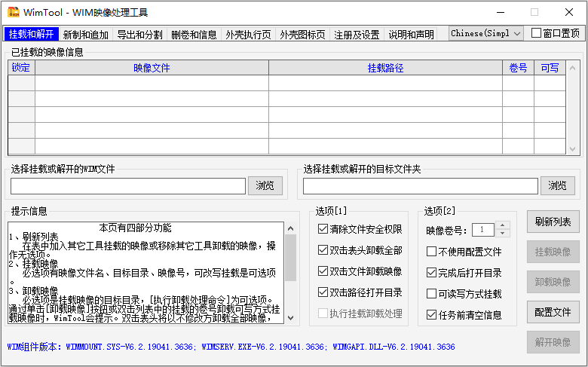Click the WIM file path input field
Image resolution: width=588 pixels, height=367 pixels.
pyautogui.click(x=128, y=185)
